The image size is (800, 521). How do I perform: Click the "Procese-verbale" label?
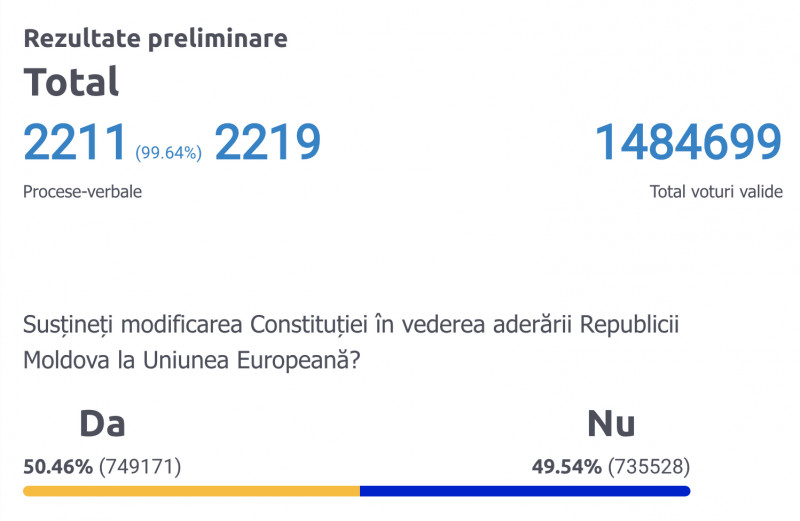[x=82, y=192]
